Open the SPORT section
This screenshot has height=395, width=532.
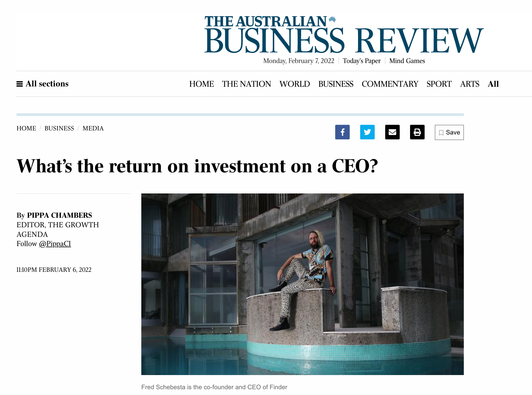439,84
